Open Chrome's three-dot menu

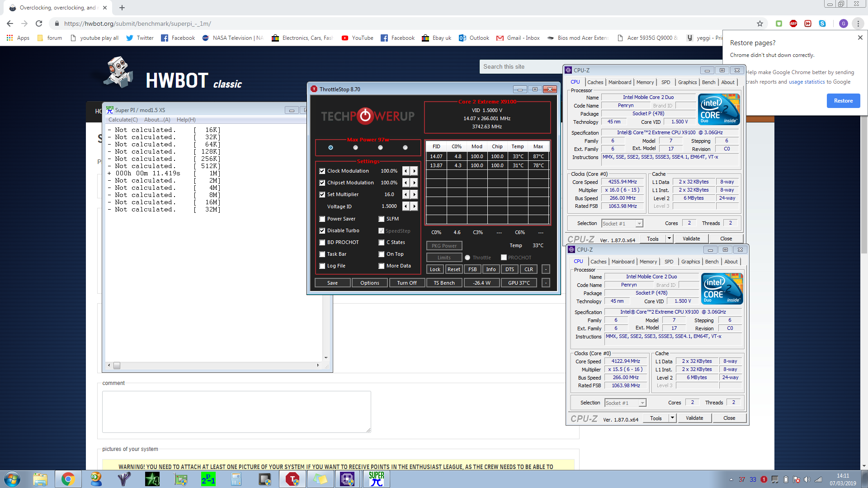pos(858,23)
